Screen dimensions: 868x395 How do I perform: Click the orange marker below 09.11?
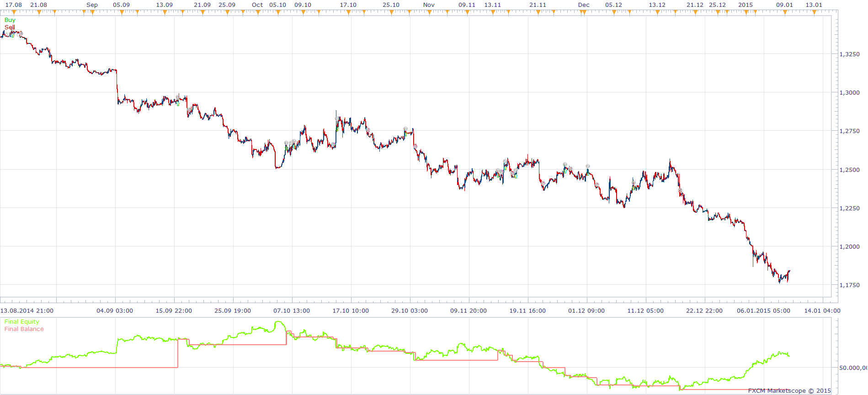point(467,12)
